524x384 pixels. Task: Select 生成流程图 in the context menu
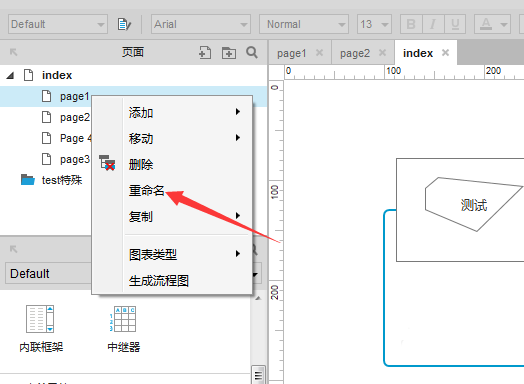159,281
